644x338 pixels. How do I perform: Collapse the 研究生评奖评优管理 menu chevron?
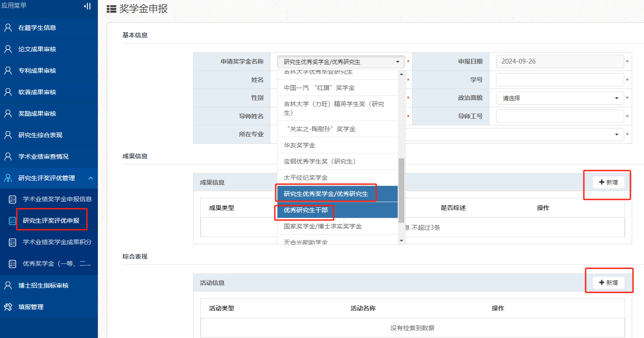[90, 178]
